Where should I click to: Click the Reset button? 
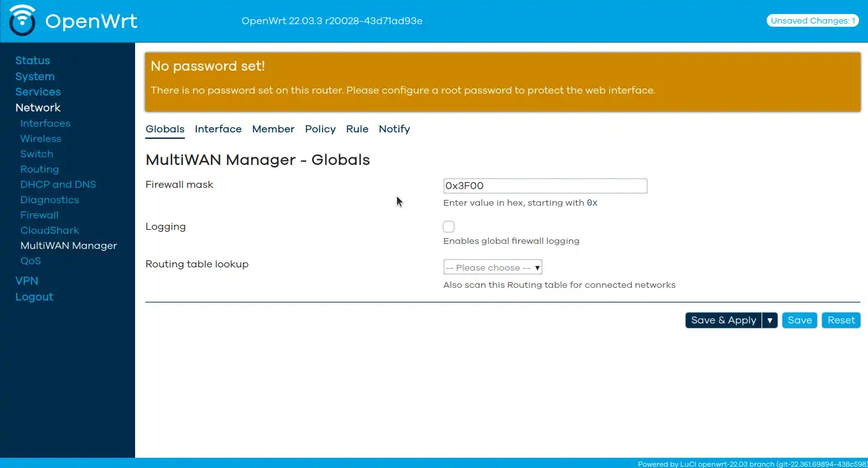tap(841, 320)
